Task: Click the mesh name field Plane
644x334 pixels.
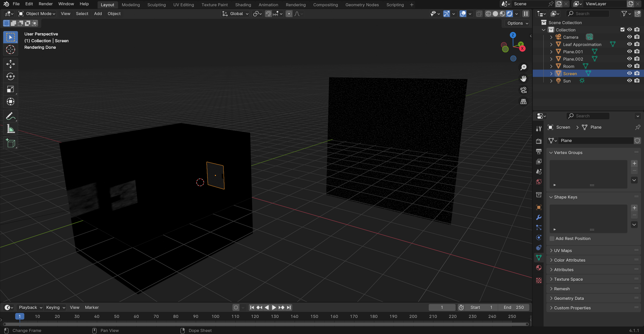Action: (x=595, y=140)
